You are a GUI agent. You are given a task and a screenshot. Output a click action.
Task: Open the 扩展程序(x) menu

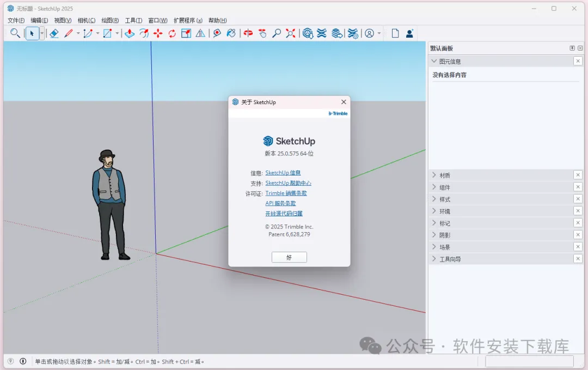(x=188, y=20)
